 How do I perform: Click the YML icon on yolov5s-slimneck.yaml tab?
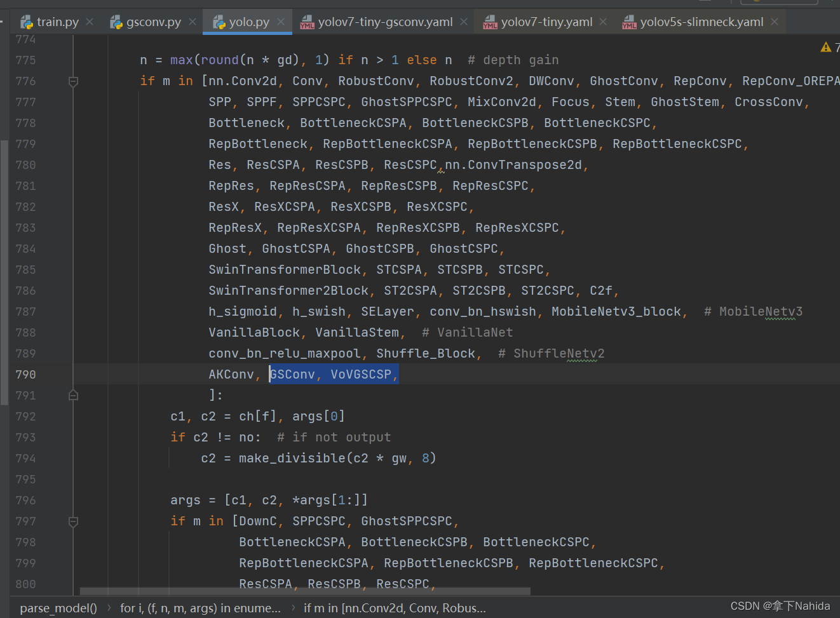[629, 23]
